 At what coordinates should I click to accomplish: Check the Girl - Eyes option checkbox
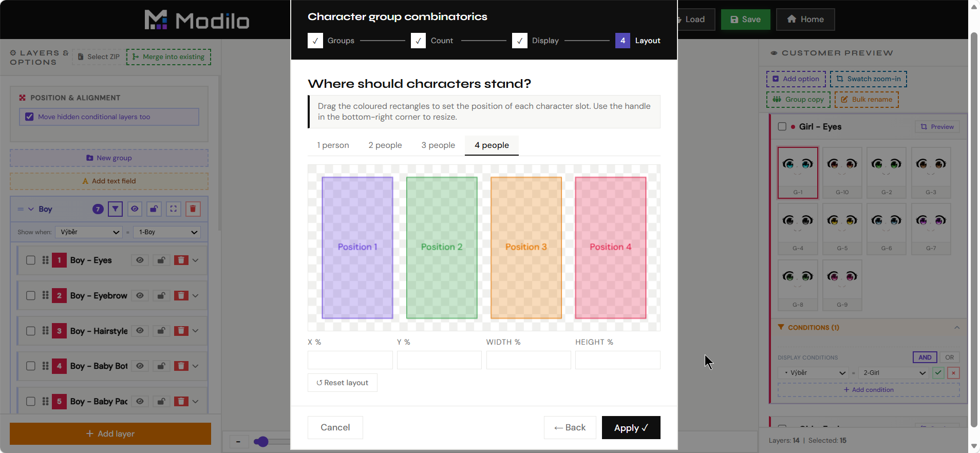click(782, 126)
